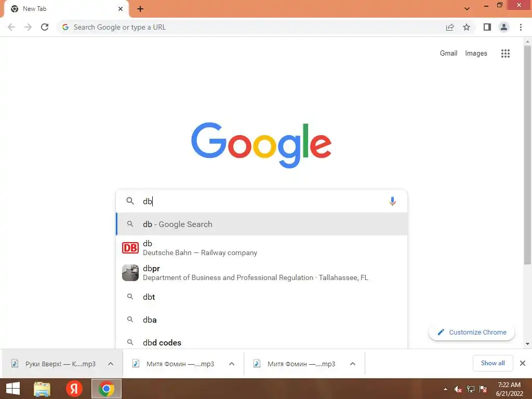This screenshot has height=399, width=532.
Task: Open the Руки Вверх mp3 download
Action: tap(54, 364)
